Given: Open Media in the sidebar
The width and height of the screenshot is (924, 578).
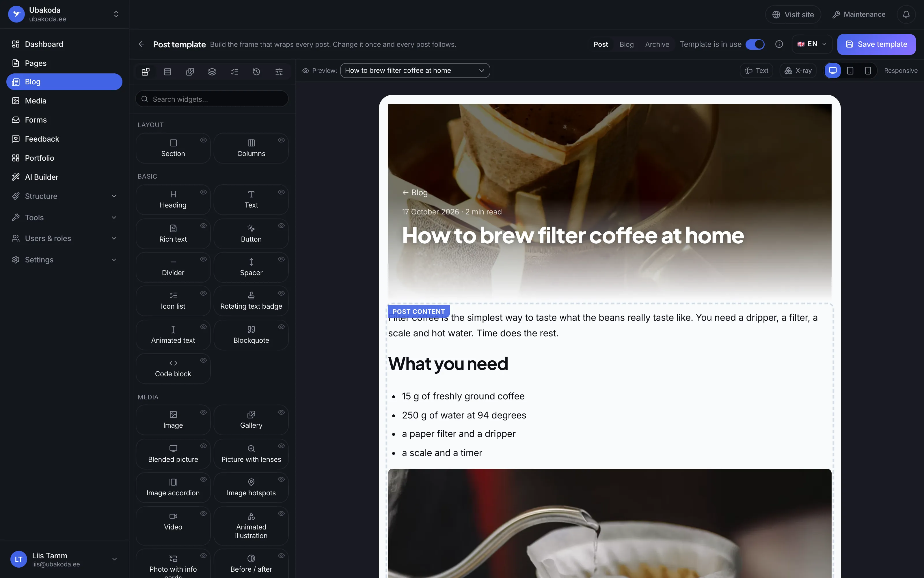Looking at the screenshot, I should 64,101.
